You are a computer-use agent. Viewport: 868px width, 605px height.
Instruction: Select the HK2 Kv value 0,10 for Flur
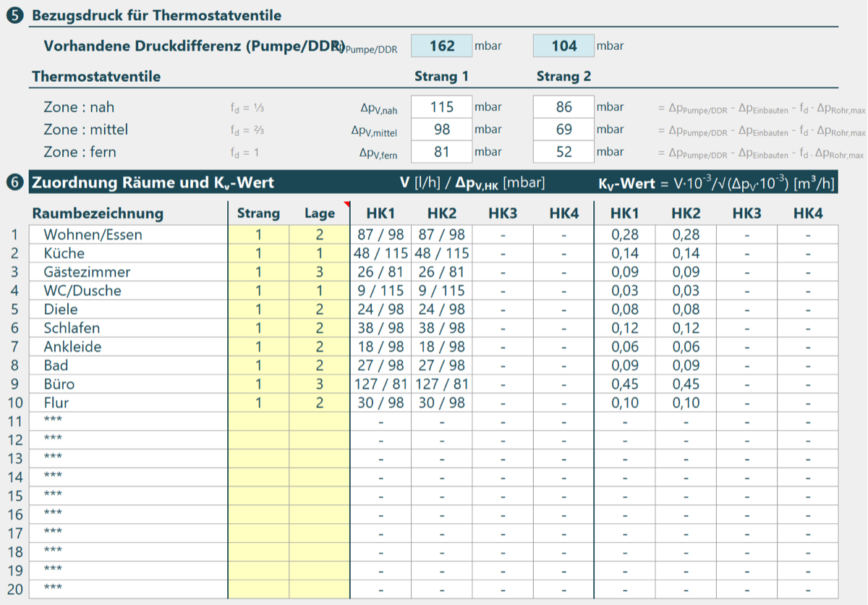point(686,403)
